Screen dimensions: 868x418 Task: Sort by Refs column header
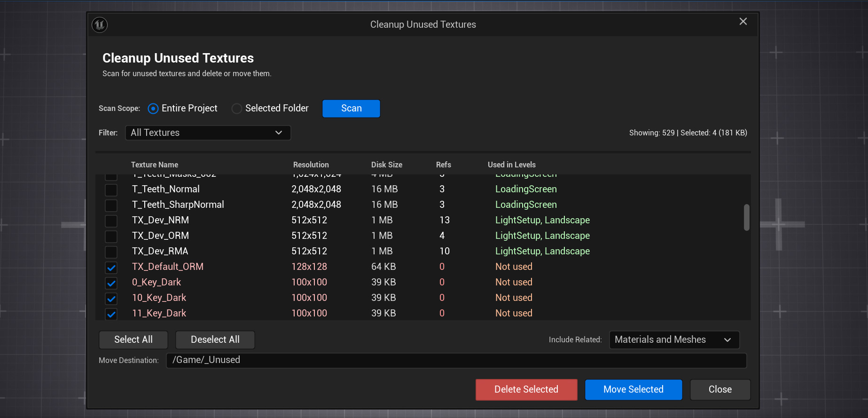click(x=444, y=165)
